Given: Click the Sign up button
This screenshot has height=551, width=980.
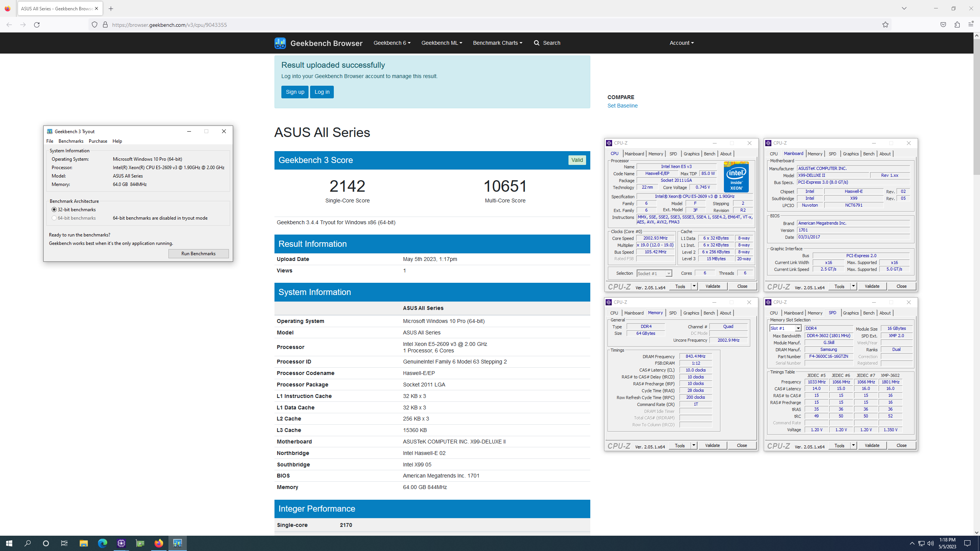Looking at the screenshot, I should [x=295, y=92].
